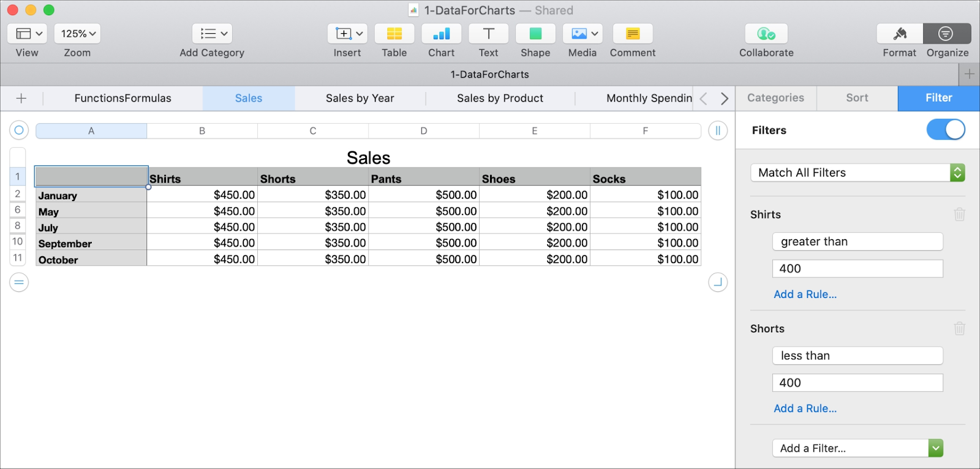980x469 pixels.
Task: Open the Match All Filters dropdown
Action: pyautogui.click(x=858, y=173)
